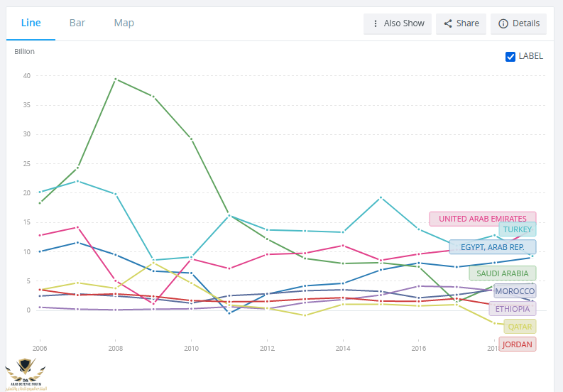Open the Details button

click(x=518, y=23)
